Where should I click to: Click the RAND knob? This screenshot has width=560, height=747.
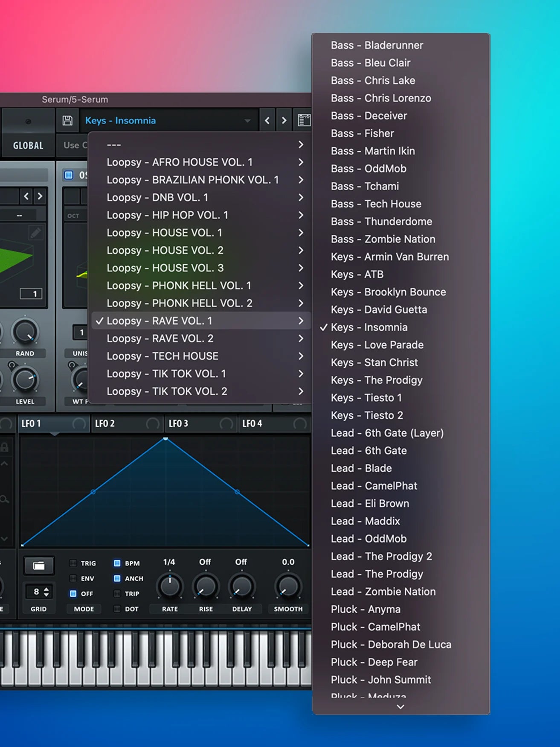pos(25,332)
